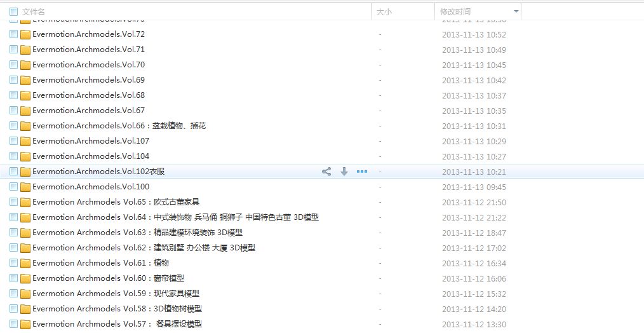This screenshot has height=333, width=644.
Task: Open folder Evermotion.Archmodels.Vol.100
Action: 91,186
